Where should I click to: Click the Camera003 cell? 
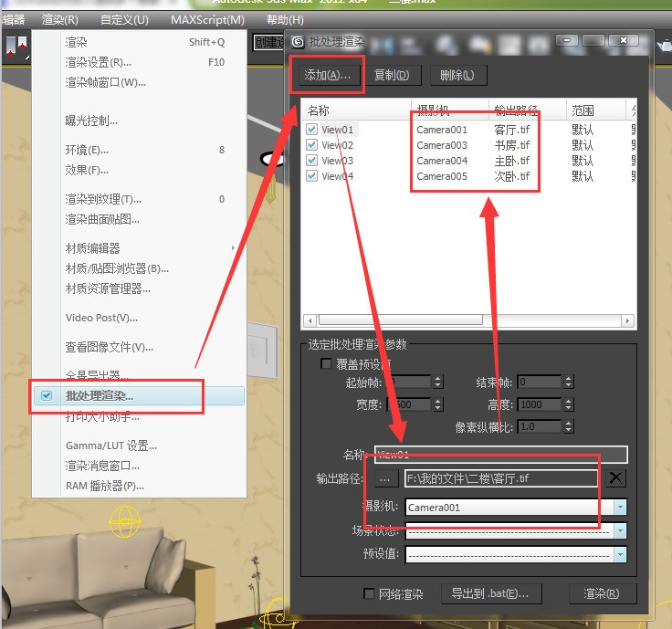pos(442,145)
